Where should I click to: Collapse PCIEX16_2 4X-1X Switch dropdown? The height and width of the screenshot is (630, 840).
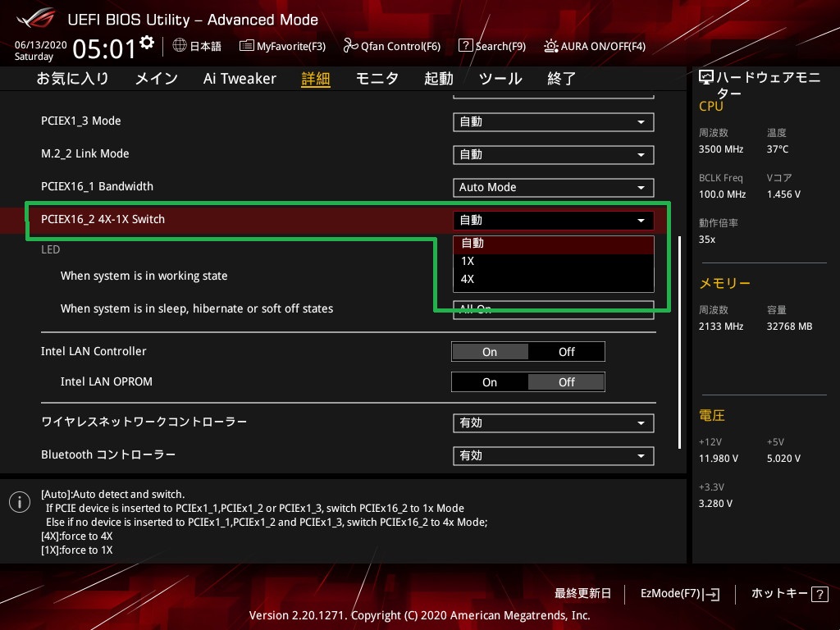554,220
